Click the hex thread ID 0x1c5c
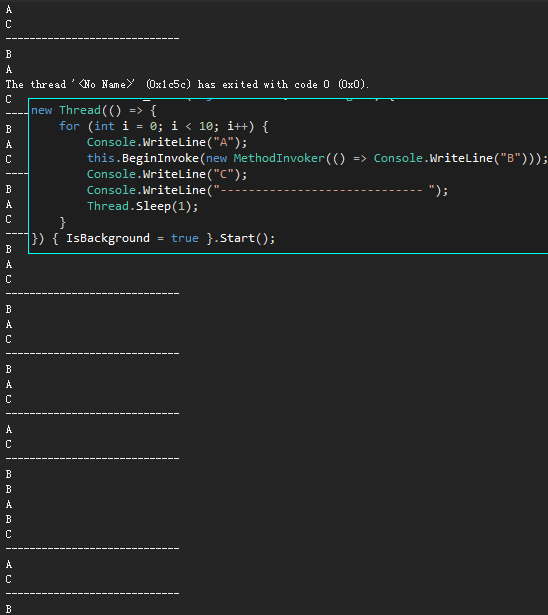Viewport: 548px width, 615px height. pos(169,84)
